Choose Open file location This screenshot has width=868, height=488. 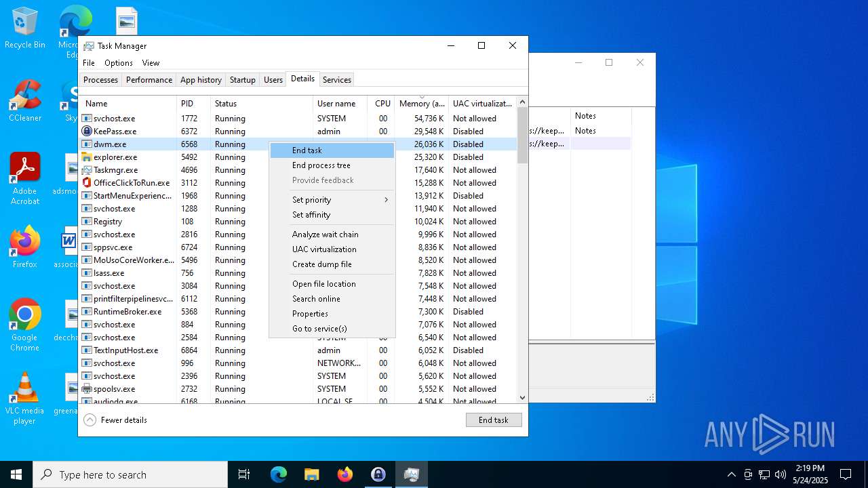point(332,284)
